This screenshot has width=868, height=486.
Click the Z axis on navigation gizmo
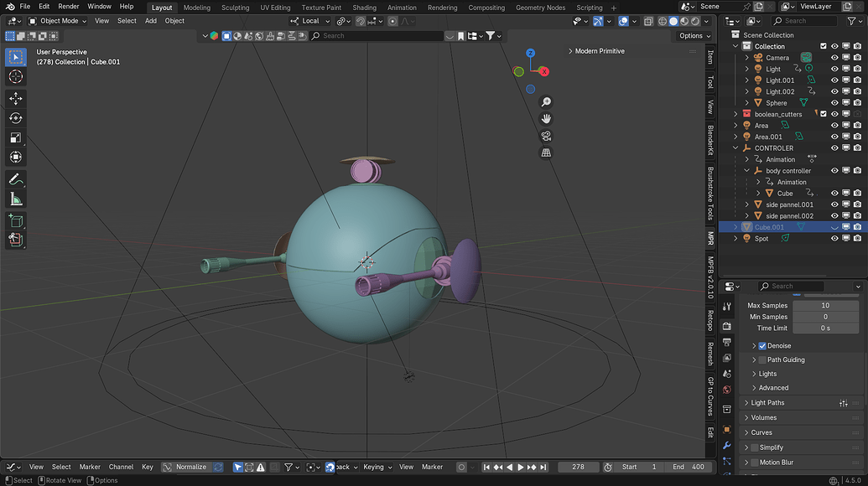530,53
